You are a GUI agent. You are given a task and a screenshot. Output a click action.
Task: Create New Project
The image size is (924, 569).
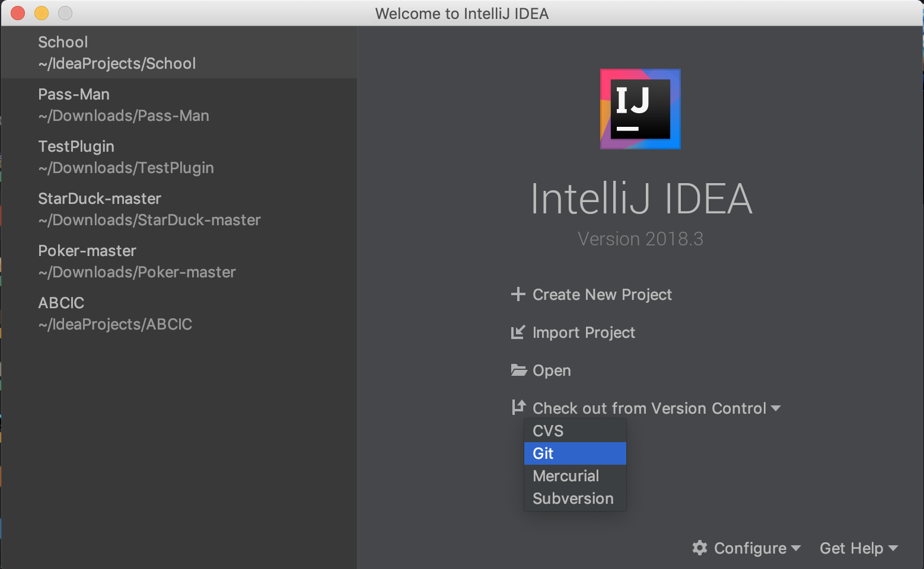(x=602, y=295)
